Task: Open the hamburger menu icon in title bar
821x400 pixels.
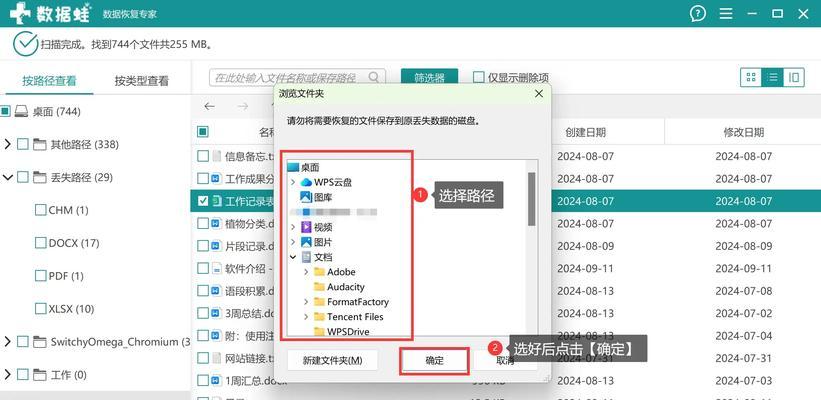Action: 726,14
